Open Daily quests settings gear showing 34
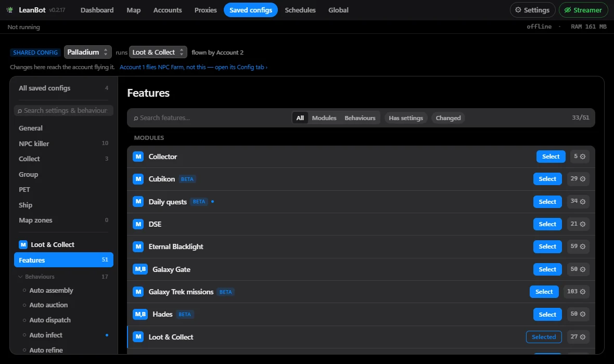This screenshot has height=364, width=614. (578, 202)
